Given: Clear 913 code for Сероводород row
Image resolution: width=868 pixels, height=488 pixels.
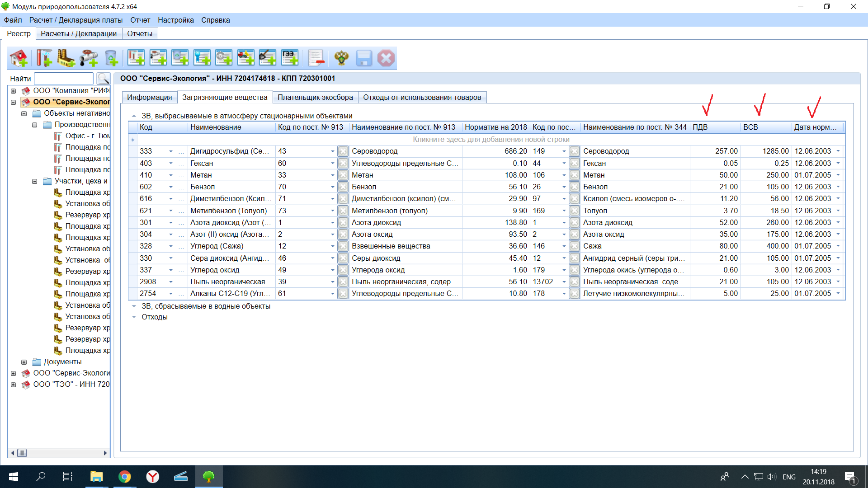Looking at the screenshot, I should click(x=343, y=151).
